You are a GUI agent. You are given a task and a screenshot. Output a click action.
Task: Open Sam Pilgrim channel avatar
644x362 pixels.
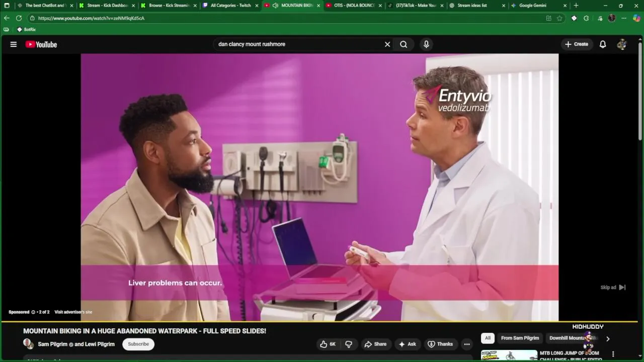28,344
